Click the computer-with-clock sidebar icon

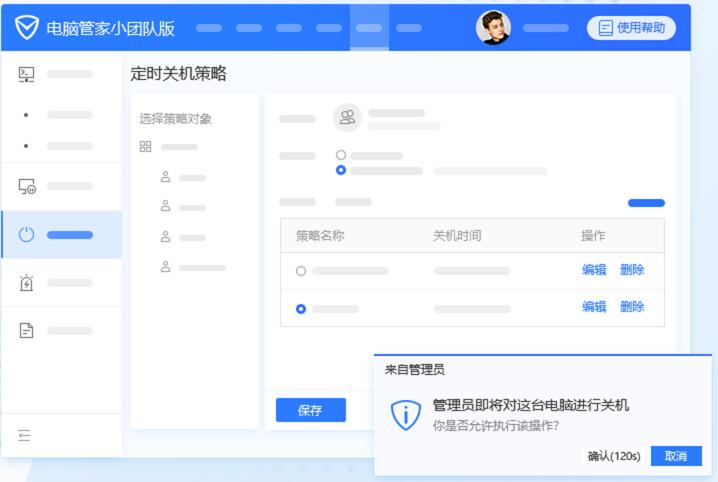coord(27,186)
